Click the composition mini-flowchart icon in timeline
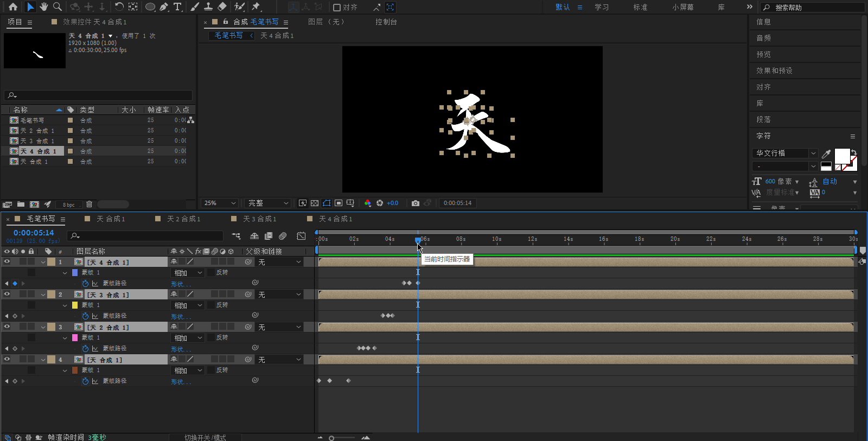868x441 pixels. click(x=236, y=236)
